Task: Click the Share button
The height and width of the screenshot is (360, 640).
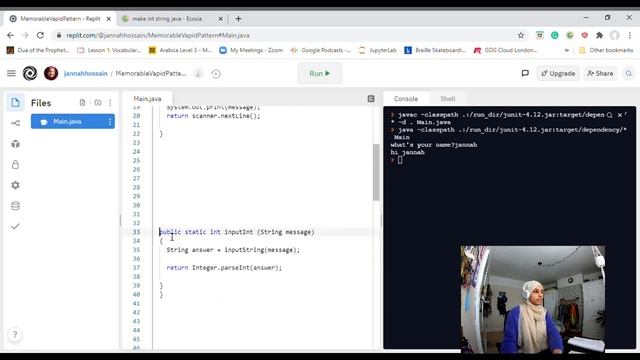Action: [600, 73]
